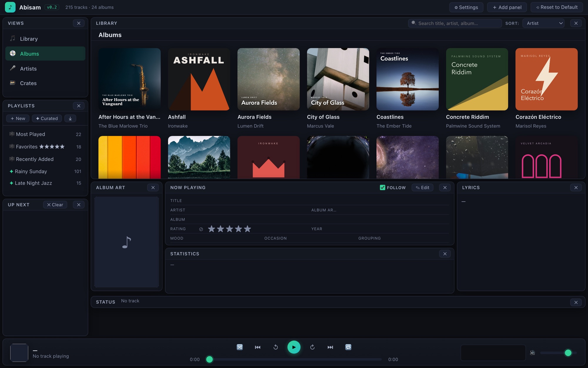Create a New playlist
This screenshot has width=588, height=368.
tap(18, 118)
